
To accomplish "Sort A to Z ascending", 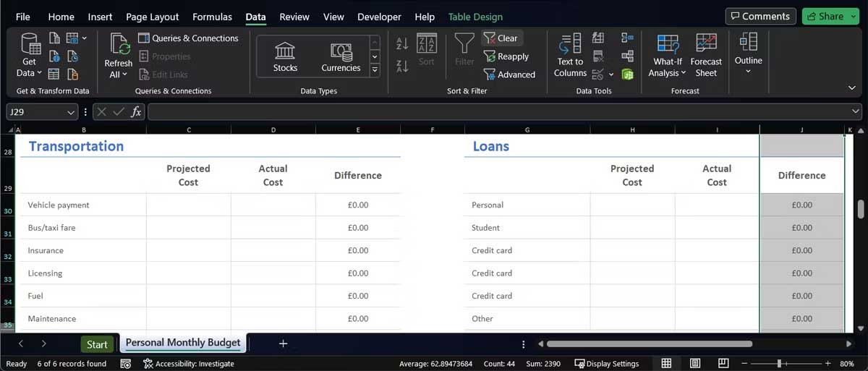I will (403, 43).
